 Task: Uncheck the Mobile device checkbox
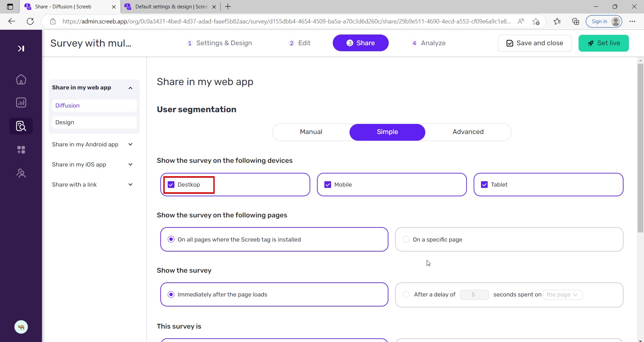[328, 185]
